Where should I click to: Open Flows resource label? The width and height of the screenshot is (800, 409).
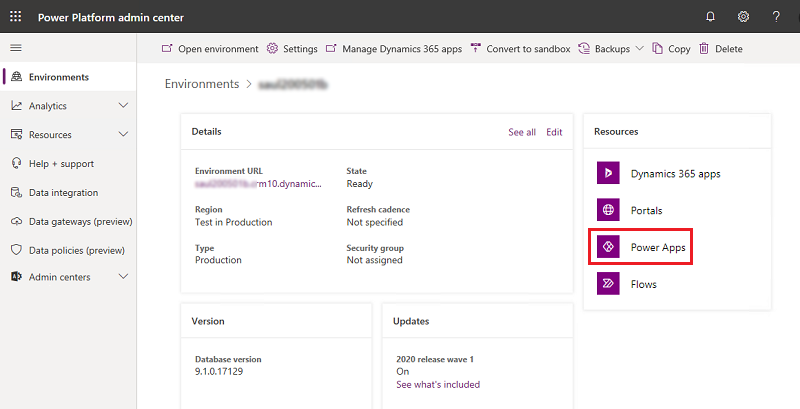coord(643,284)
